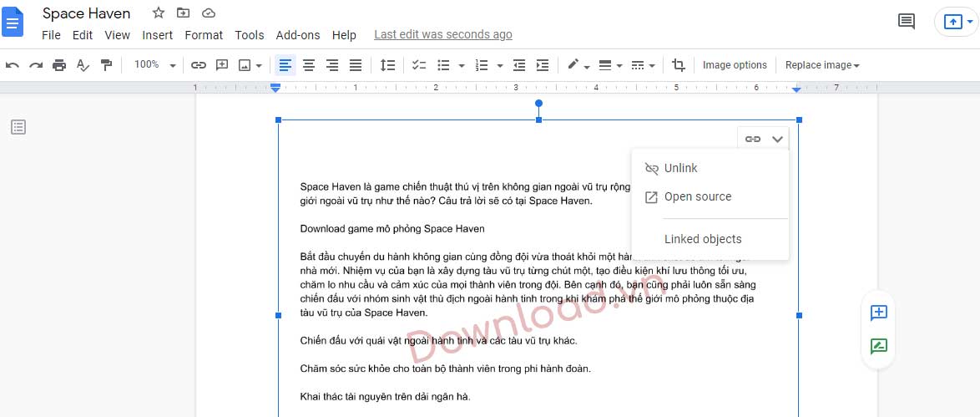Open comment history icon
980x417 pixels.
(907, 22)
